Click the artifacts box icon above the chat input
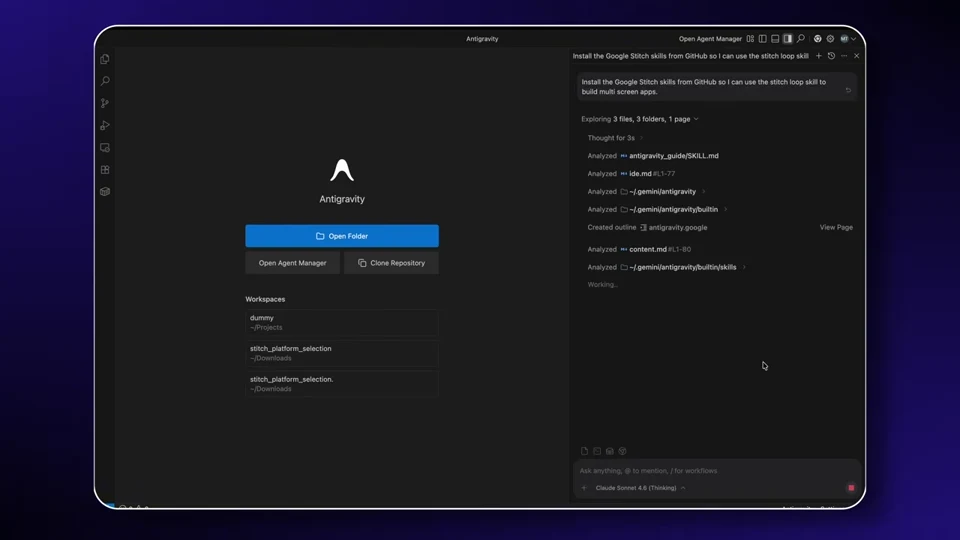This screenshot has width=960, height=540. tap(610, 451)
